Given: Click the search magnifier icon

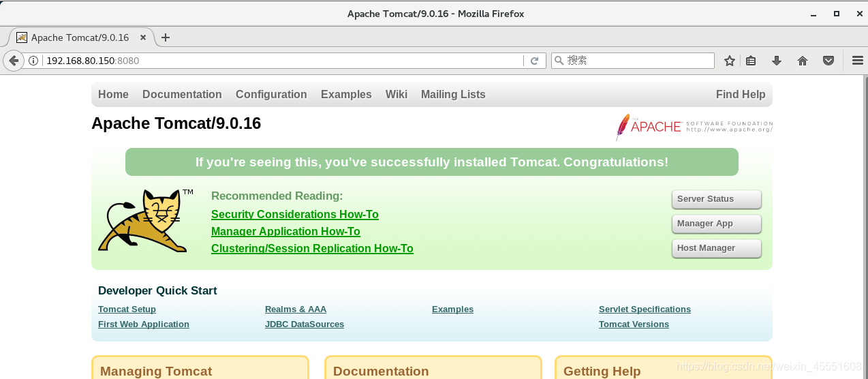Looking at the screenshot, I should (x=559, y=61).
